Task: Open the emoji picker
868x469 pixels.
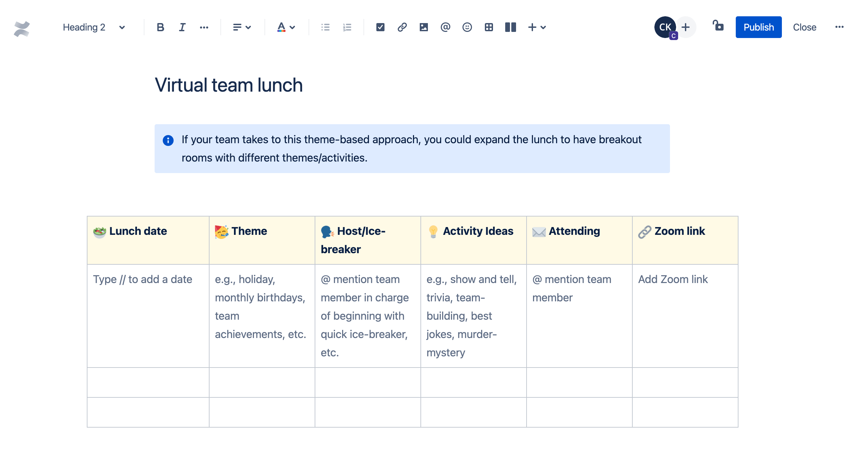Action: pos(467,27)
